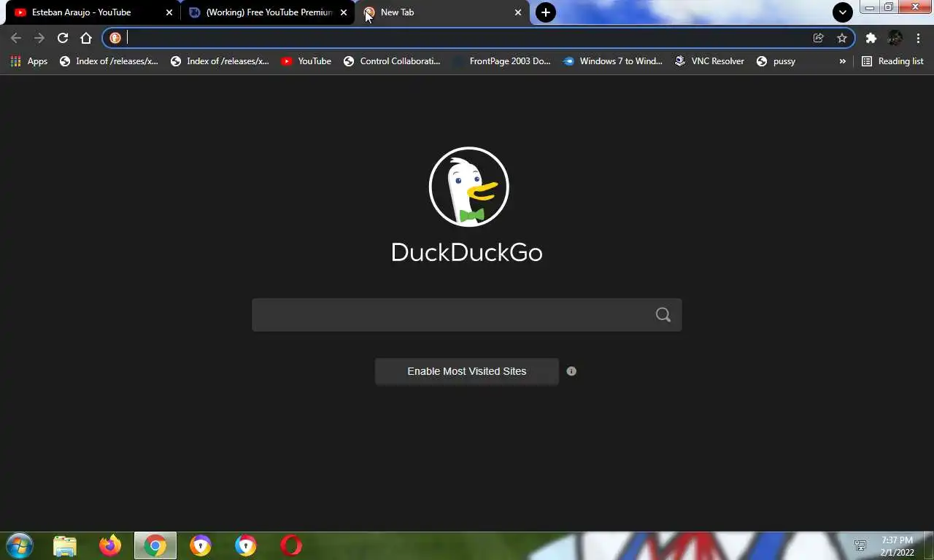Open the Reading list
934x560 pixels.
pyautogui.click(x=892, y=61)
